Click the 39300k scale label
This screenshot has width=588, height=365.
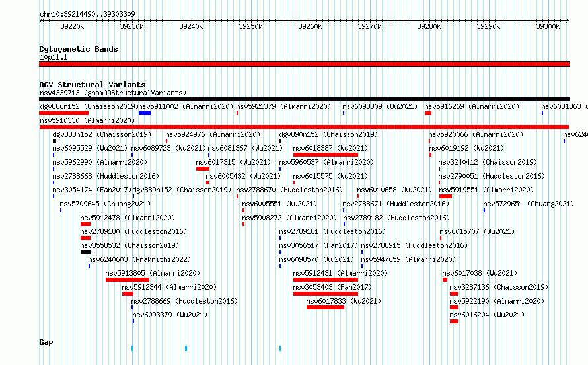(x=548, y=26)
